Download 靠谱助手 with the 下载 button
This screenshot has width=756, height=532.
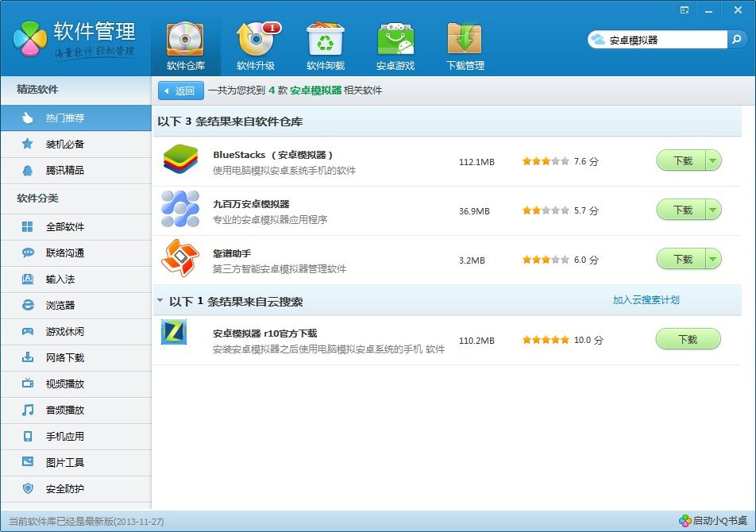coord(681,260)
